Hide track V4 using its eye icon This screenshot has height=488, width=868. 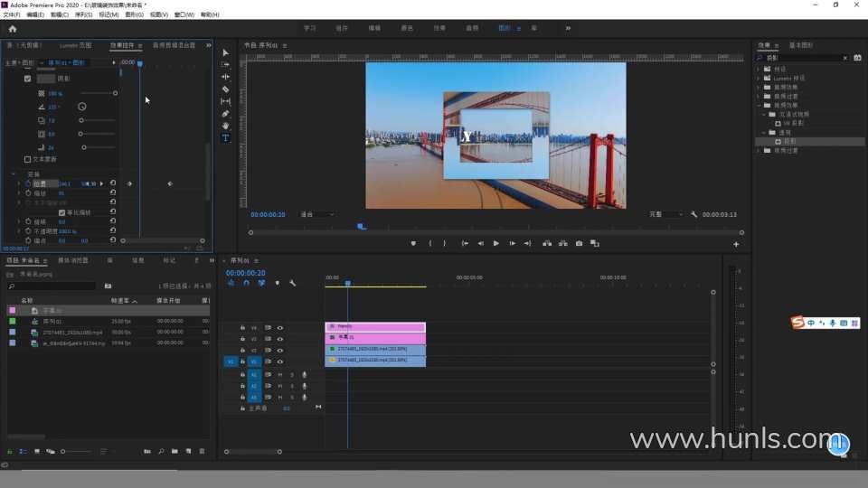(x=280, y=327)
